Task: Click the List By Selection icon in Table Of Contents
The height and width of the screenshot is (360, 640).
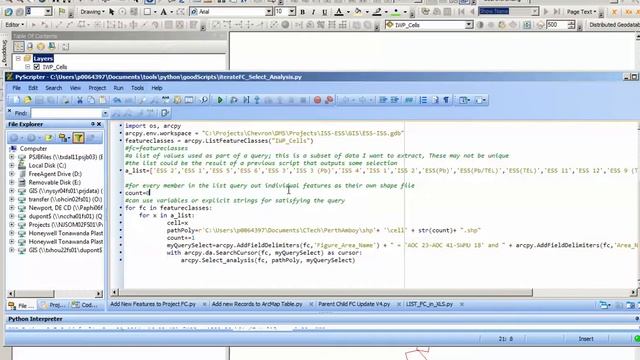Action: pyautogui.click(x=52, y=47)
